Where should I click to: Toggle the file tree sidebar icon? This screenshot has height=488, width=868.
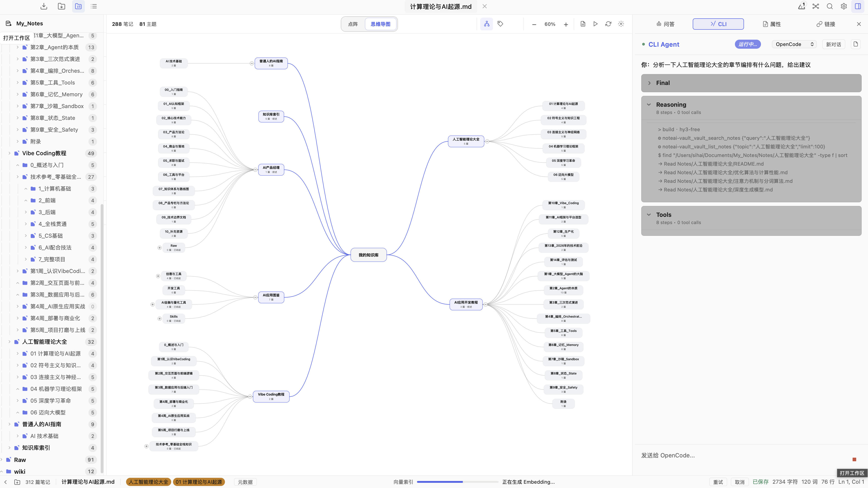[78, 6]
